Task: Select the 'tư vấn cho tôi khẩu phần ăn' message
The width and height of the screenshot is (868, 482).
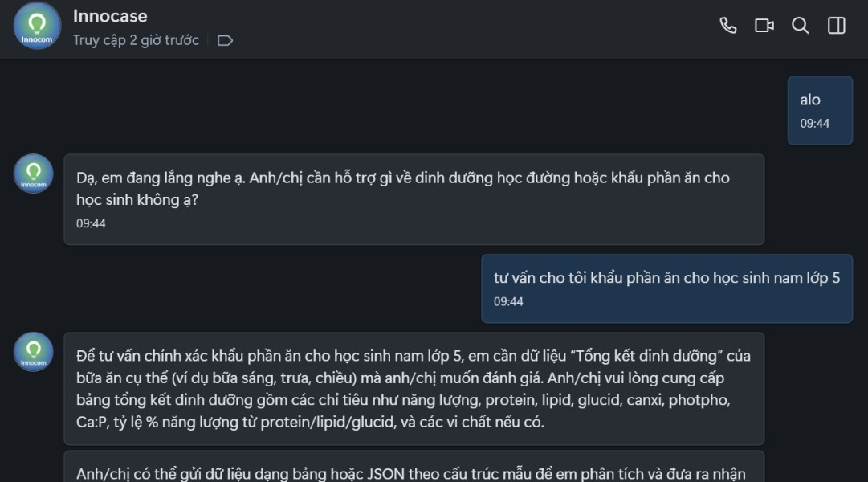Action: click(x=666, y=277)
